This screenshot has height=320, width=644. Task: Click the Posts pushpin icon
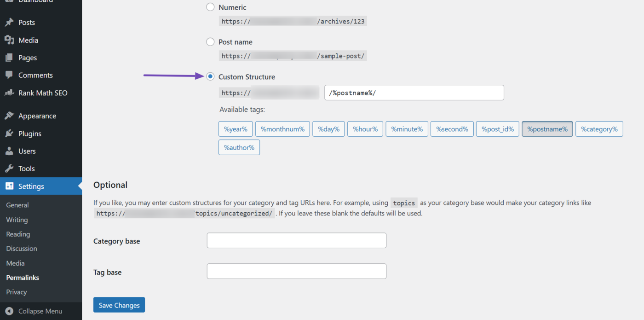click(x=9, y=22)
